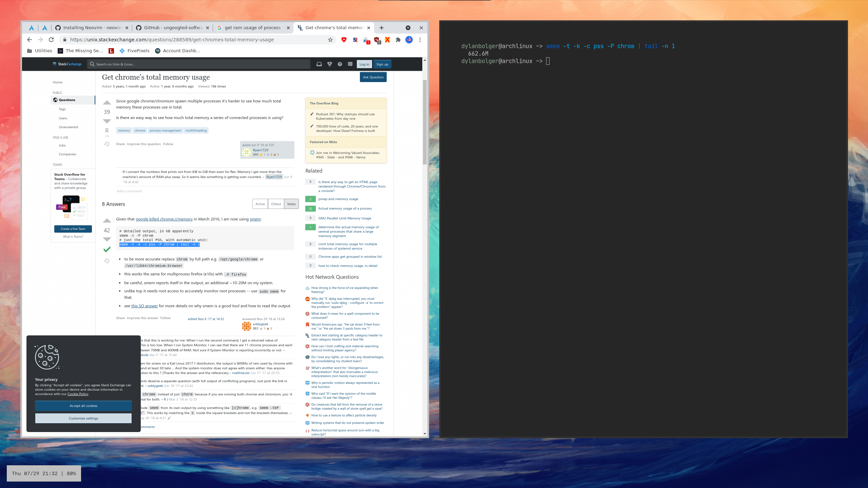Select the 'Active' answers sort tab
Screen dimensions: 868x488
(261, 204)
